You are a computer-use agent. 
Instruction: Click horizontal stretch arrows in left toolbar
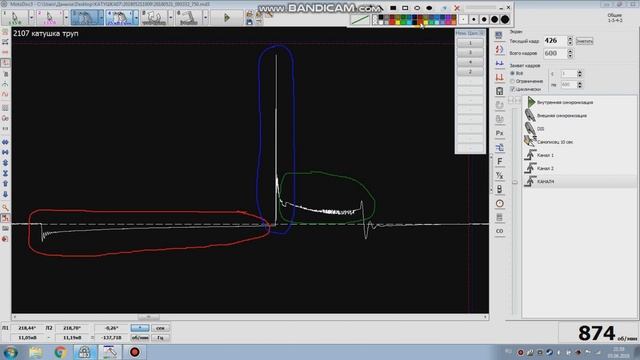5,142
